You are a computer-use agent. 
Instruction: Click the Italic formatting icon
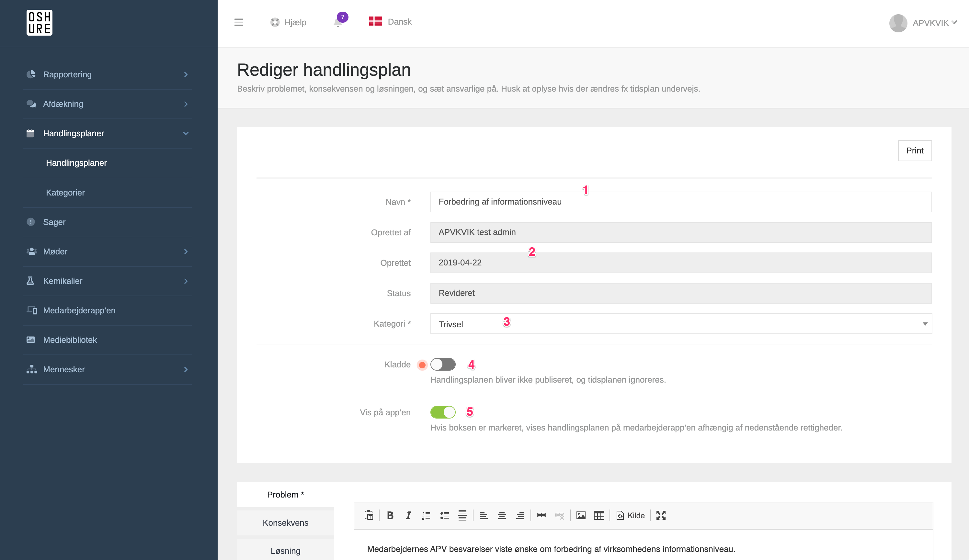[408, 515]
